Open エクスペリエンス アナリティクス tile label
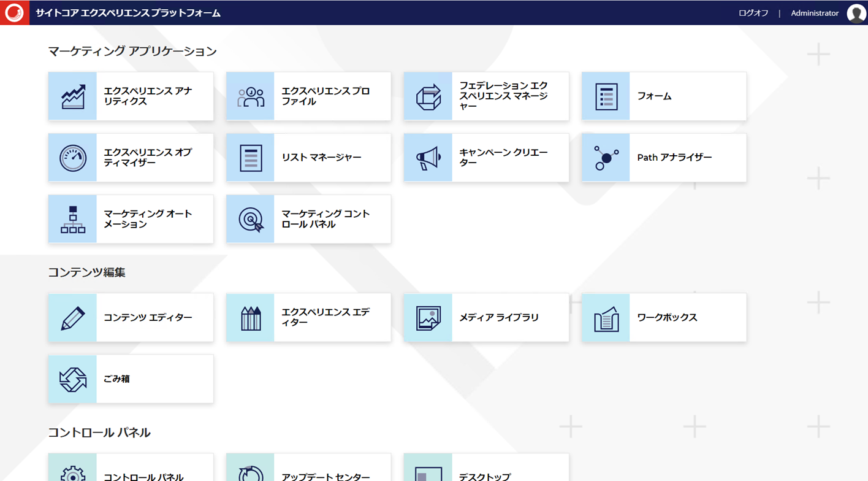 [148, 96]
